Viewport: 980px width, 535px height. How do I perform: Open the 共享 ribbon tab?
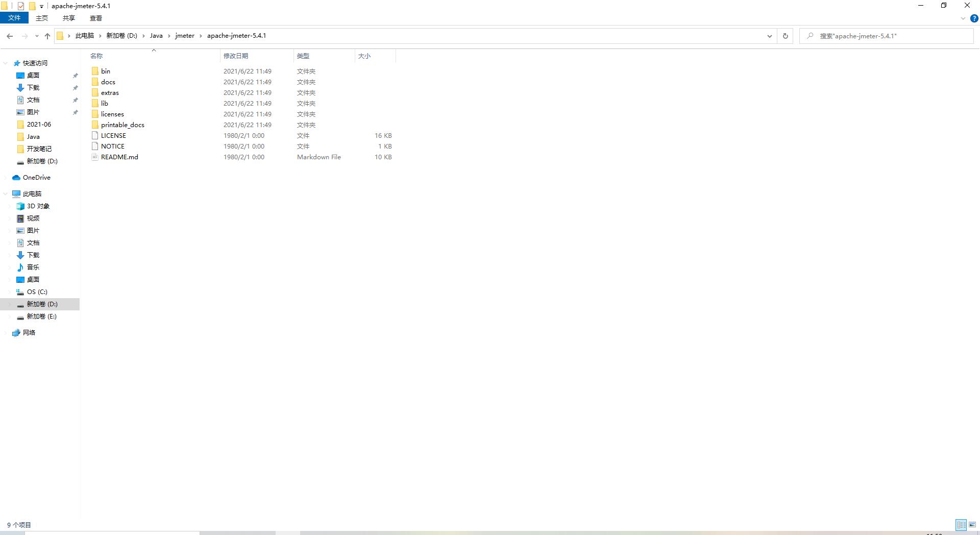click(x=69, y=18)
